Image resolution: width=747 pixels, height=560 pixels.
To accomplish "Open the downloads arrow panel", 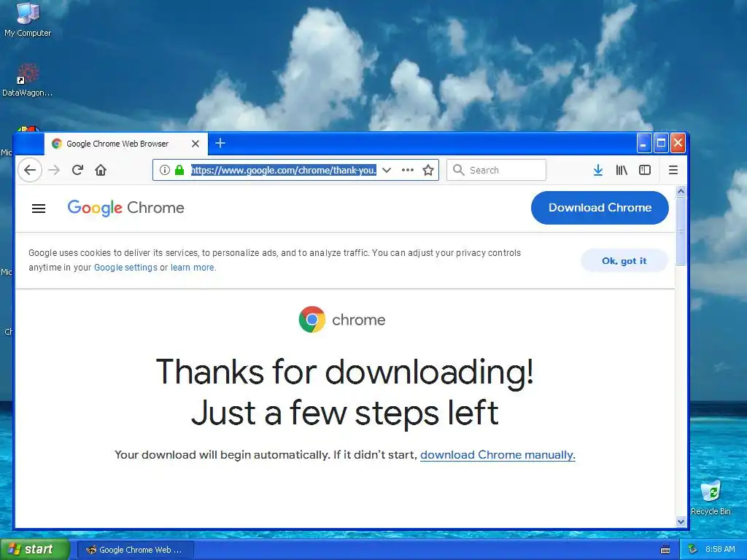I will [x=598, y=170].
